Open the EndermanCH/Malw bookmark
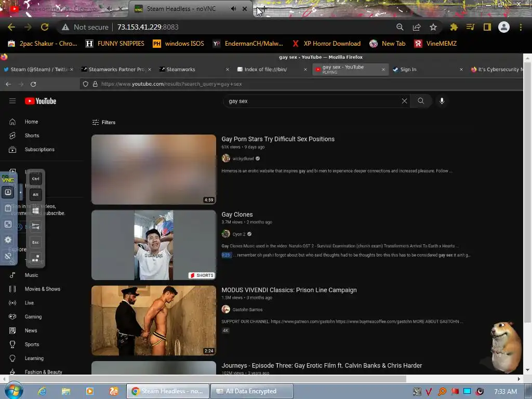Viewport: 532px width, 399px height. pos(248,44)
